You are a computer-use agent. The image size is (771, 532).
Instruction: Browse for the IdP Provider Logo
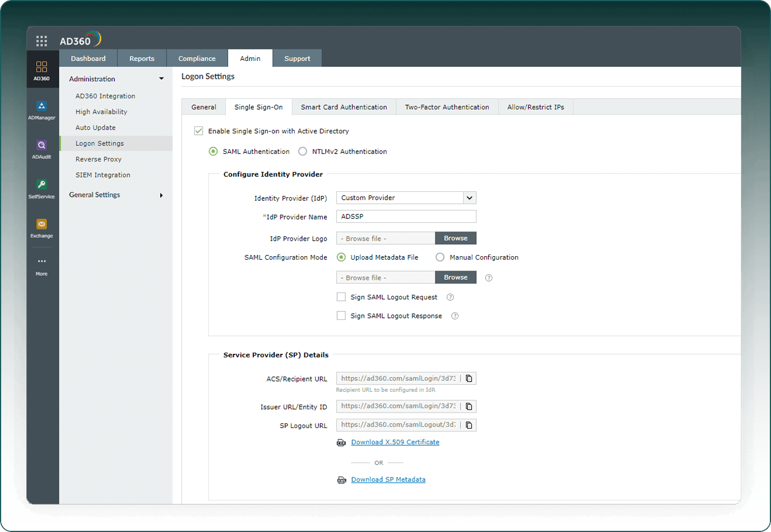pyautogui.click(x=456, y=238)
